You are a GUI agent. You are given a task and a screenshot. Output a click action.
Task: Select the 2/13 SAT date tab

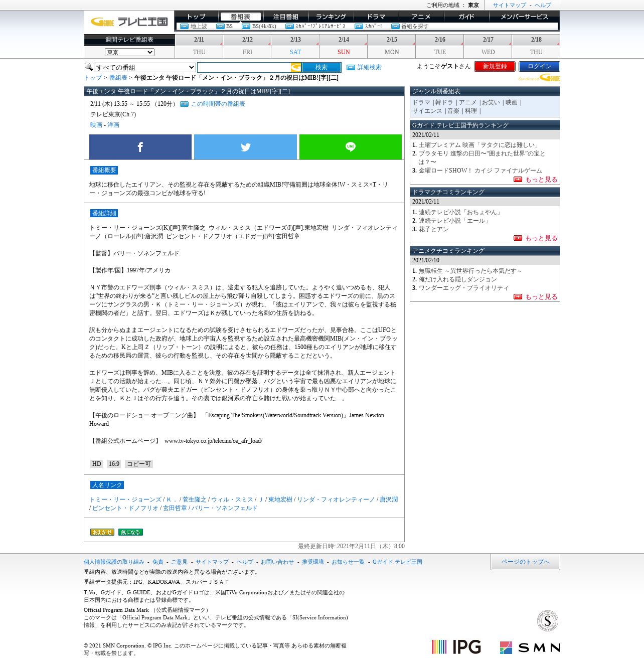coord(295,46)
